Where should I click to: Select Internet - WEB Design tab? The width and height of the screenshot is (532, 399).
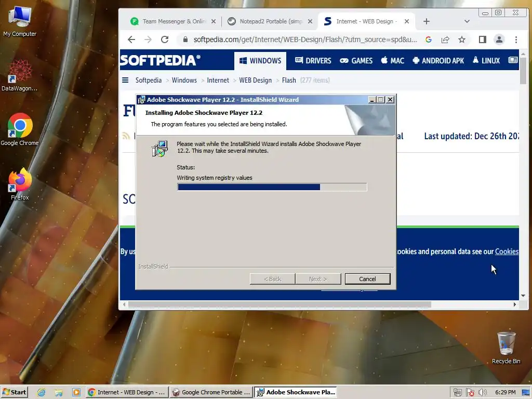click(366, 21)
